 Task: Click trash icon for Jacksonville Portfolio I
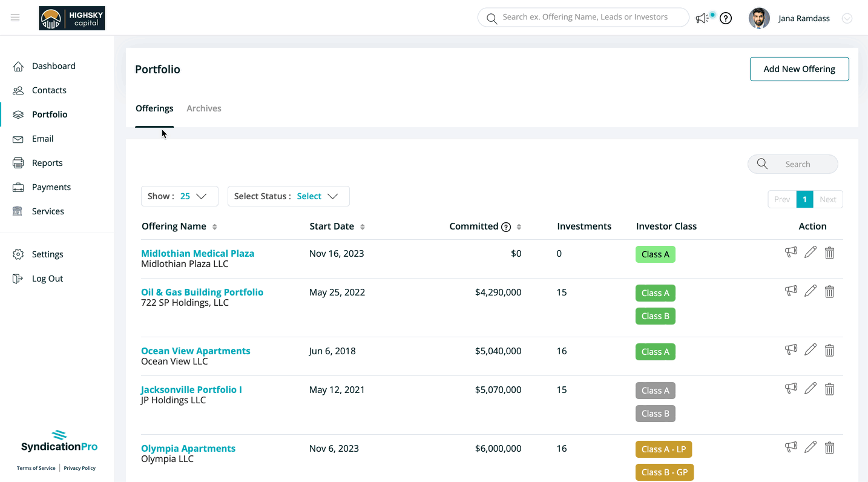(x=829, y=389)
